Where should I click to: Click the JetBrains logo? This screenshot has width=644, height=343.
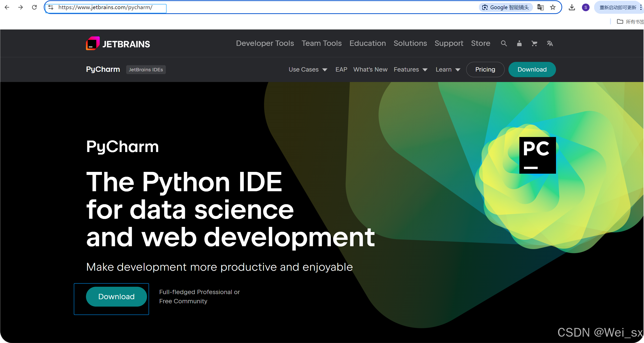118,44
